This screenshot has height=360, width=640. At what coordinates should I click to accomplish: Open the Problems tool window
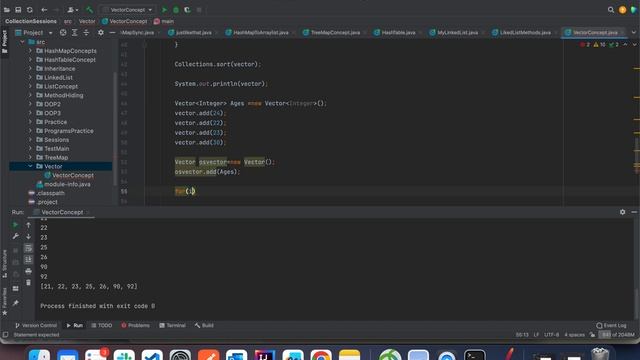(x=135, y=326)
